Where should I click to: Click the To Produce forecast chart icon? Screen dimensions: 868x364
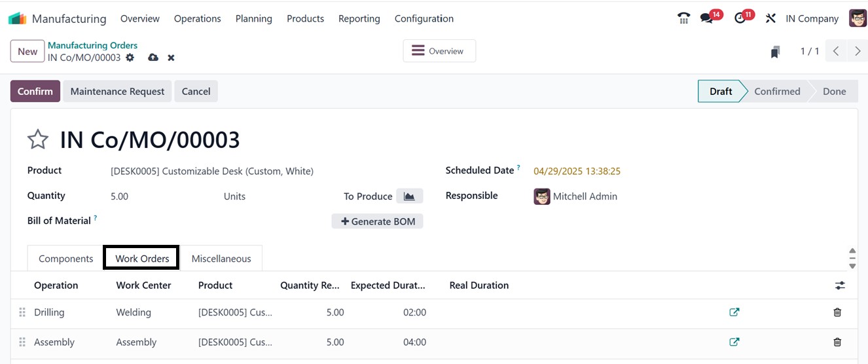click(x=409, y=196)
